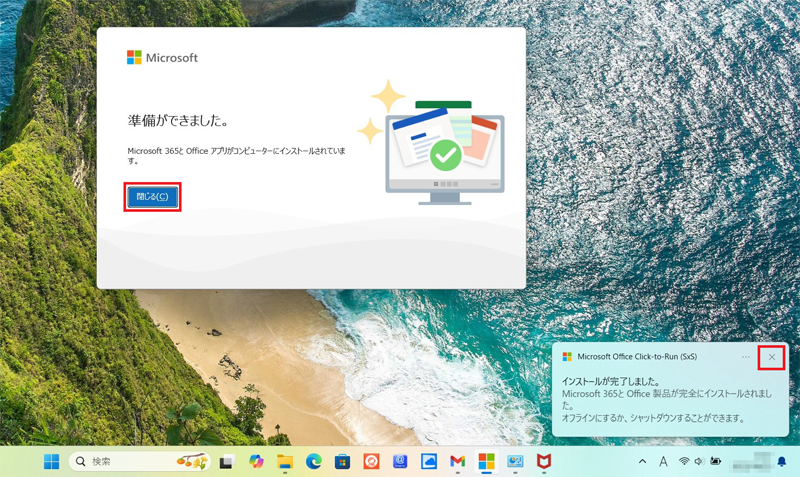This screenshot has width=800, height=477.
Task: Click the speaker volume tray icon
Action: (699, 461)
